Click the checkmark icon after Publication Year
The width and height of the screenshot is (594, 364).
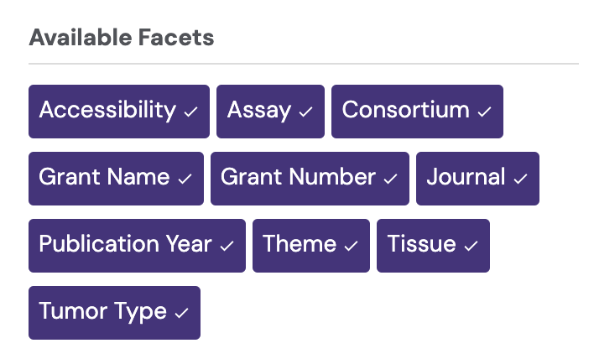coord(227,247)
